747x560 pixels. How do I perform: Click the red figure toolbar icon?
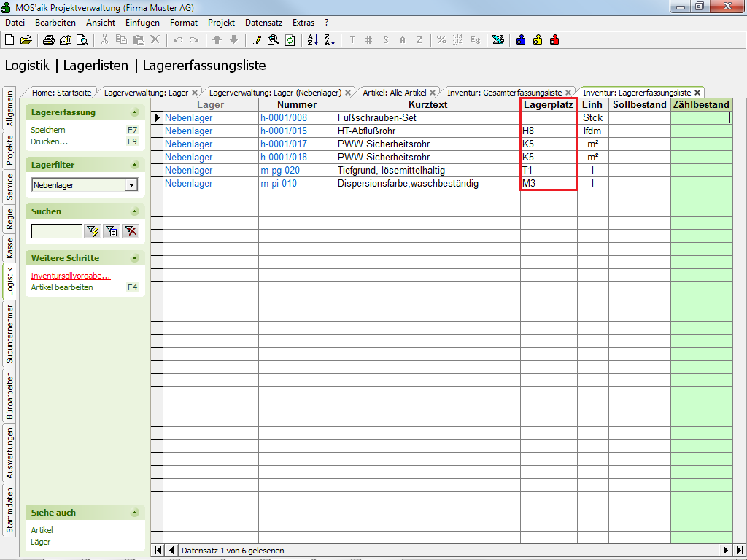tap(554, 40)
